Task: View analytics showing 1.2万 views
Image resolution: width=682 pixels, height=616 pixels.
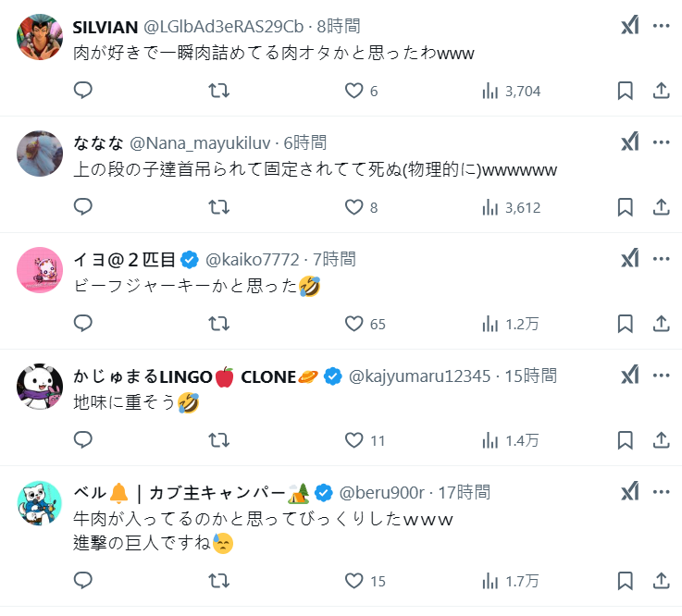Action: point(509,324)
